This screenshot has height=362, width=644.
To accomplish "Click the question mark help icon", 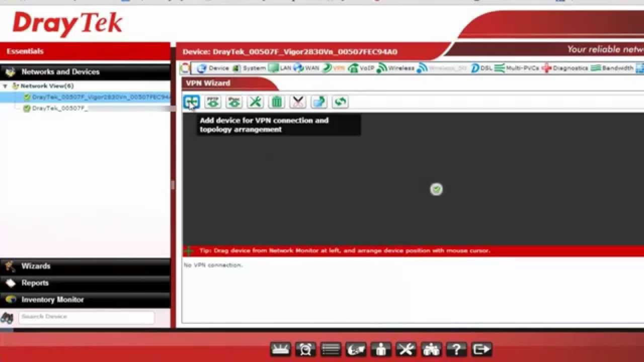I will click(x=456, y=349).
